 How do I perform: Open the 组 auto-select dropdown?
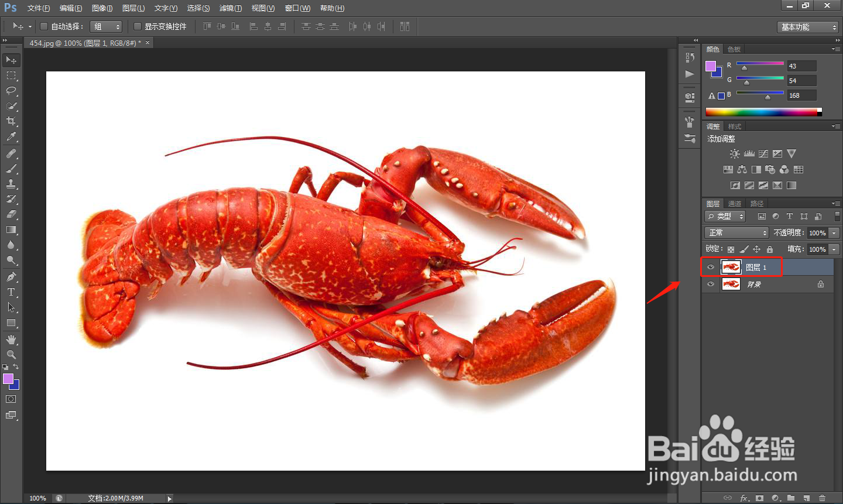106,26
